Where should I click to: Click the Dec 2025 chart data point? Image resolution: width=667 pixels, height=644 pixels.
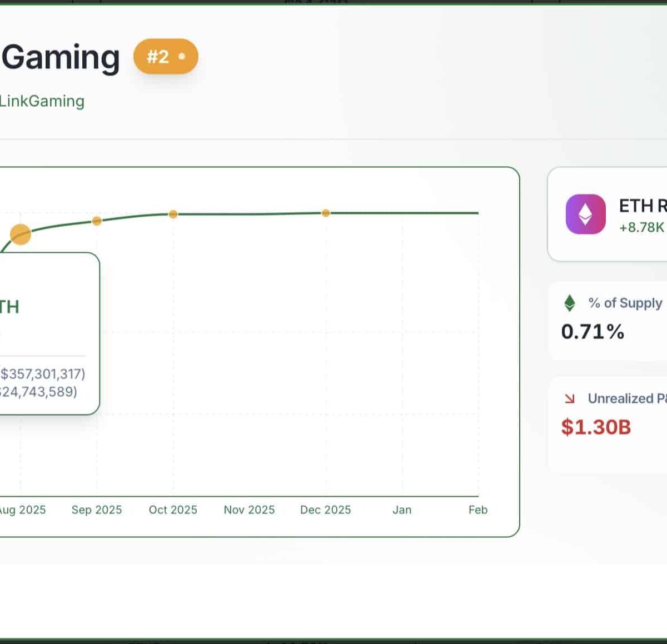click(x=326, y=213)
